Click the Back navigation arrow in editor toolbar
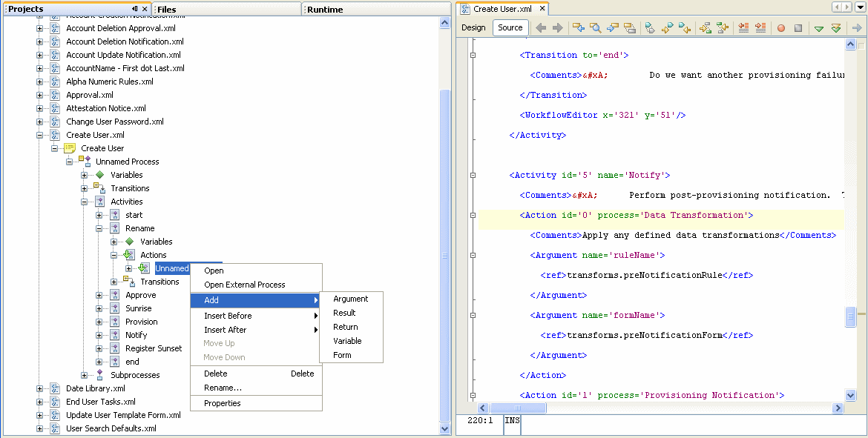Viewport: 868px width, 438px height. tap(541, 27)
